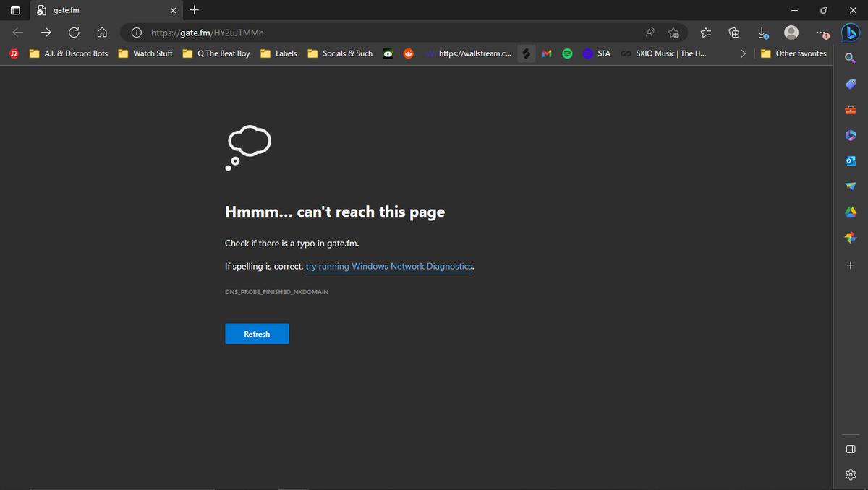Open sidebar Search magnifier icon
This screenshot has height=490, width=868.
point(850,59)
